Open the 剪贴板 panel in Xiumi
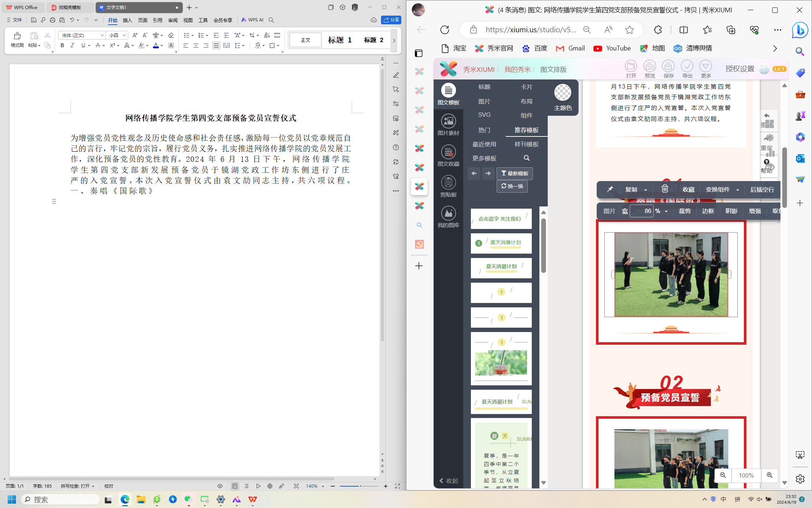Screen dimensions: 812x508 click(448, 187)
